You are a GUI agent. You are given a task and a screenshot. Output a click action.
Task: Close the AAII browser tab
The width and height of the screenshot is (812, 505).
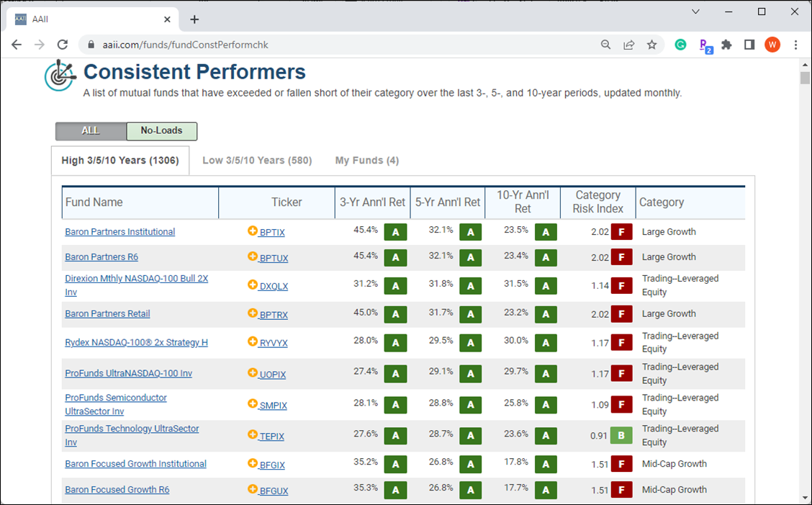(167, 19)
